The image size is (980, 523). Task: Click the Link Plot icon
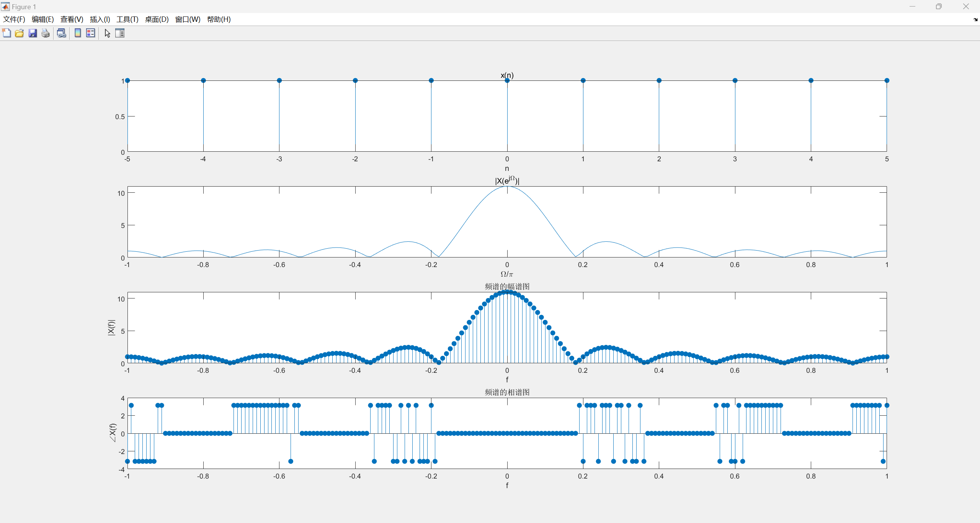tap(61, 33)
